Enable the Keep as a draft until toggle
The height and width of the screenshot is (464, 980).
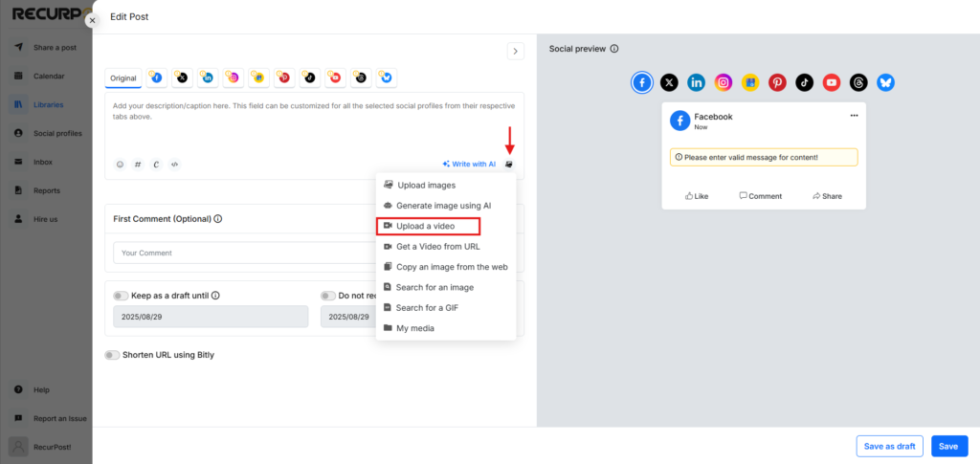(x=121, y=296)
